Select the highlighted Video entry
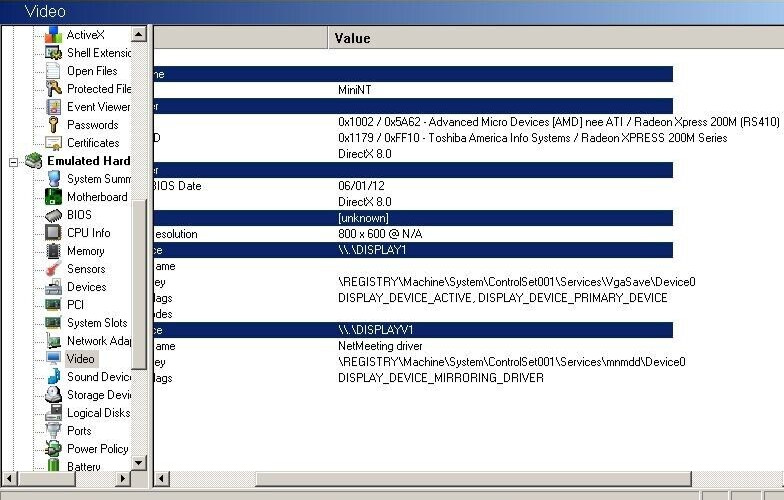 (80, 358)
